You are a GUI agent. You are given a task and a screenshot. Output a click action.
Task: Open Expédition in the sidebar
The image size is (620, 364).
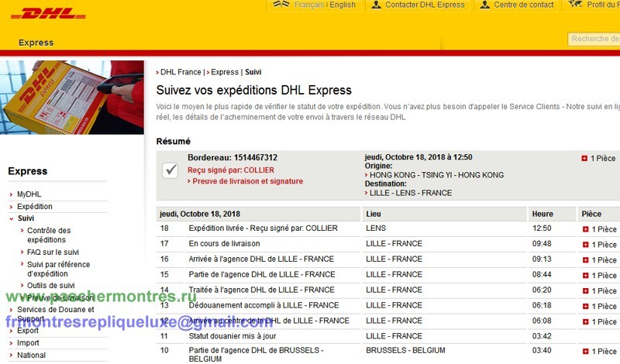coord(34,206)
